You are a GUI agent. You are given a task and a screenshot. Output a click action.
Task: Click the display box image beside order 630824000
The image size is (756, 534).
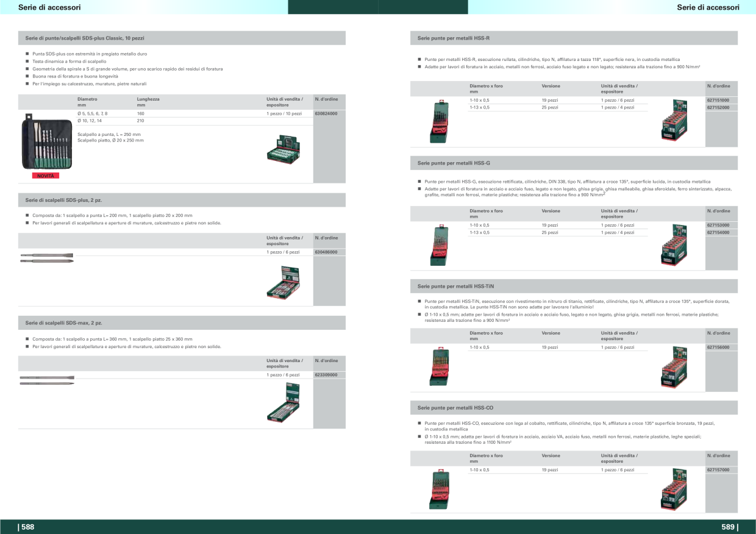[x=283, y=151]
